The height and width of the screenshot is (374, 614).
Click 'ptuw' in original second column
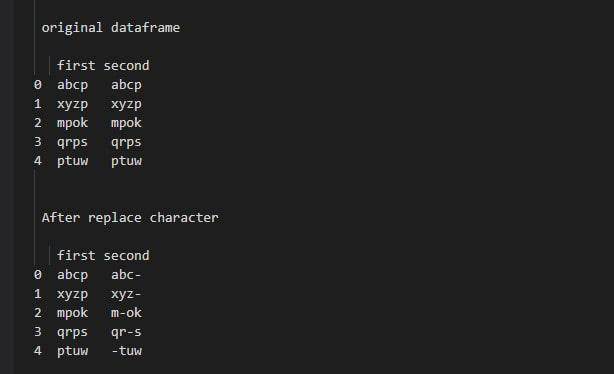click(126, 161)
